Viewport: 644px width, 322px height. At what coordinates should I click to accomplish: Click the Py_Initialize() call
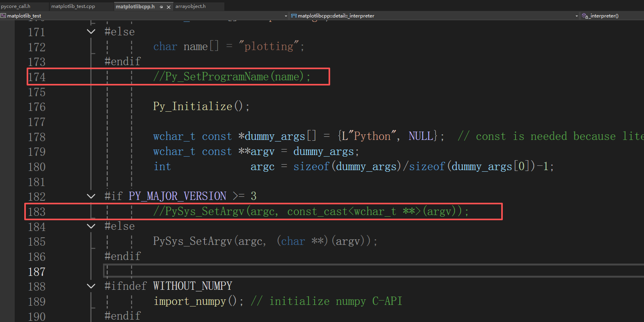201,107
